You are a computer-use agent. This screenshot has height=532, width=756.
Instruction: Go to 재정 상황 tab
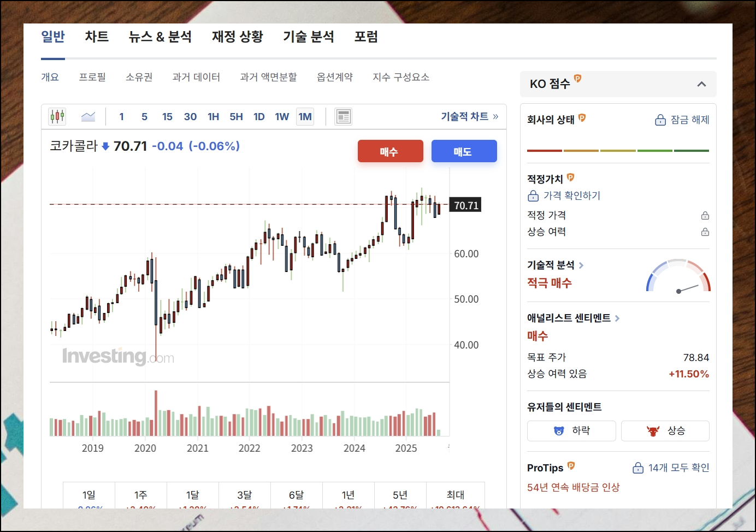[238, 37]
